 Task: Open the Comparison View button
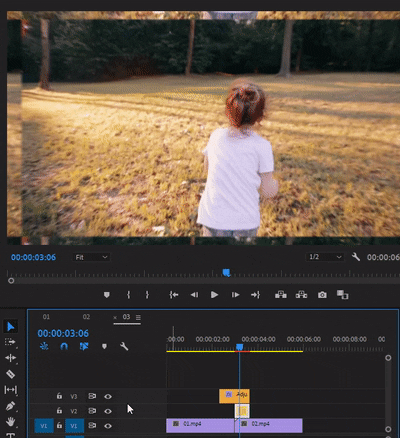click(x=342, y=295)
